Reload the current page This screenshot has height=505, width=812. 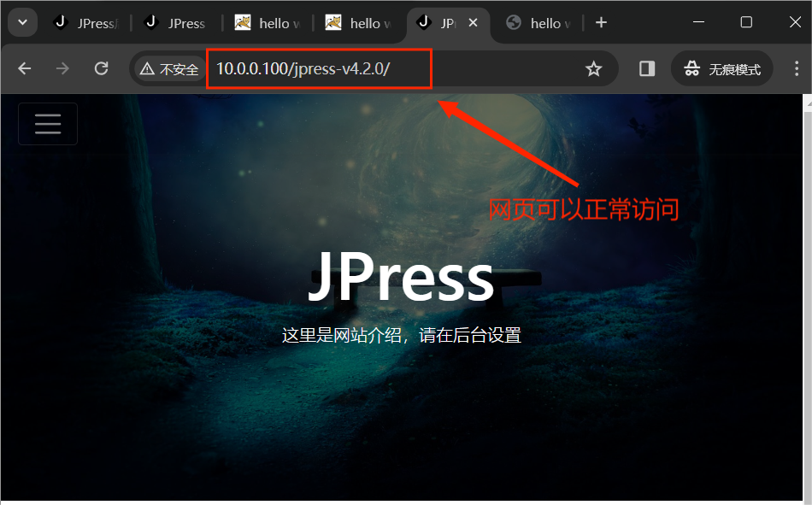pos(102,68)
